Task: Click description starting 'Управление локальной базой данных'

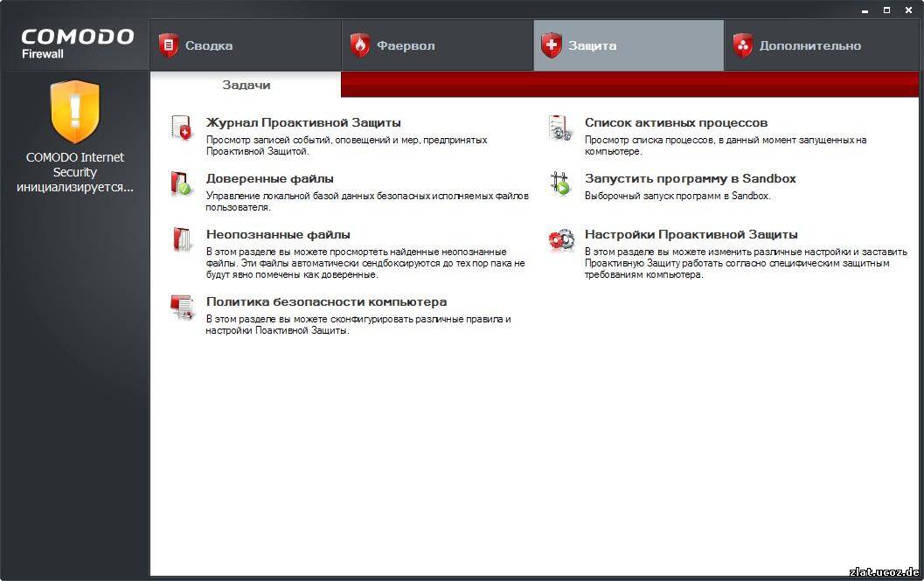Action: [x=367, y=202]
